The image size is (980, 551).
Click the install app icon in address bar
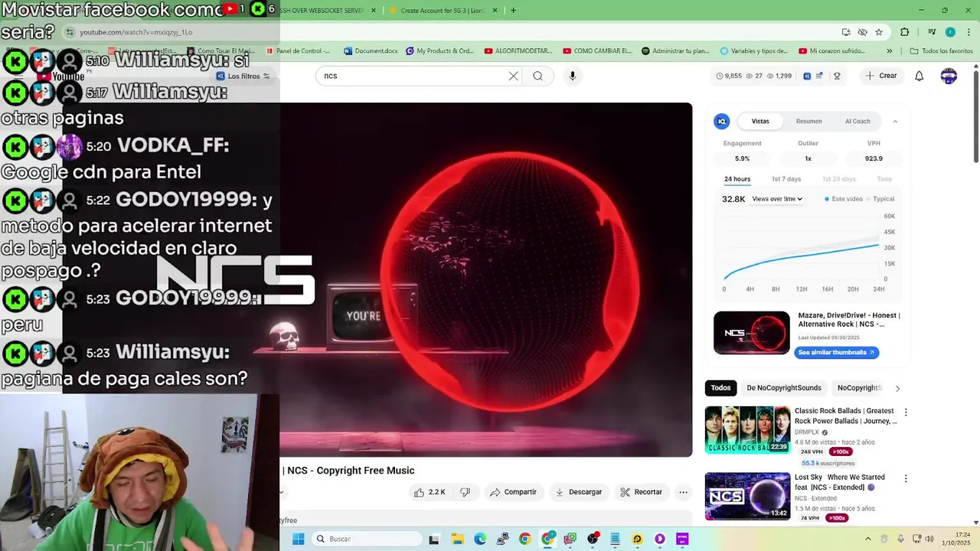(846, 32)
